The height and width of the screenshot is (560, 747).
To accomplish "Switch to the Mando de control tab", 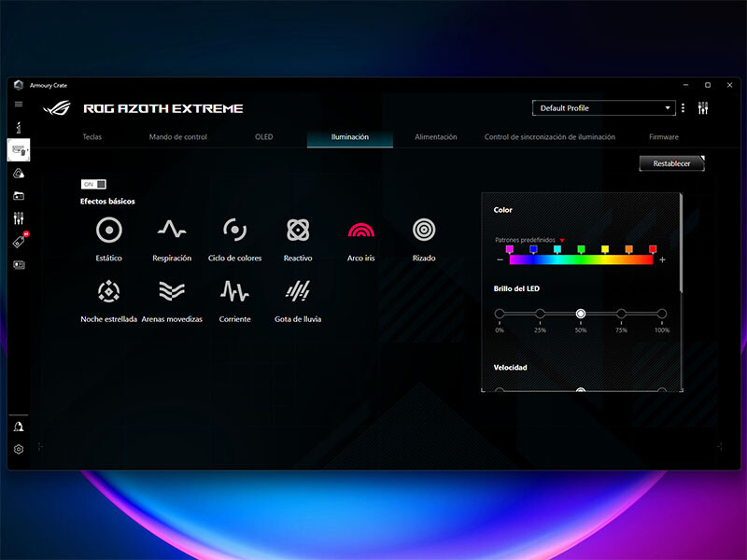I will click(x=178, y=137).
